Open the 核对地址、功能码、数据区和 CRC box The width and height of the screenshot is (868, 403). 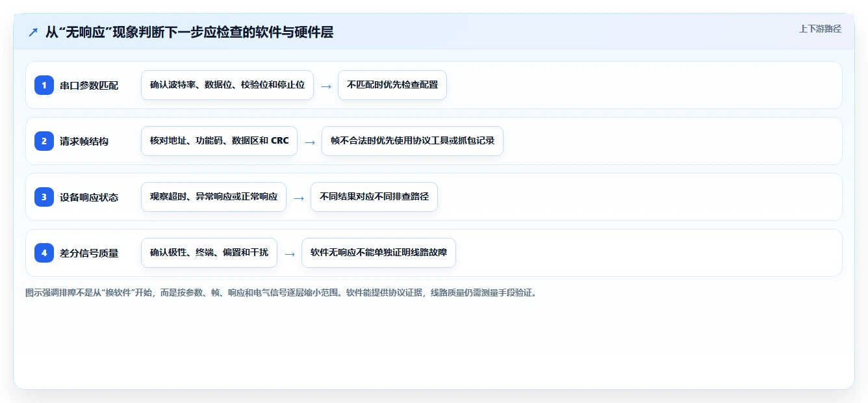(219, 141)
